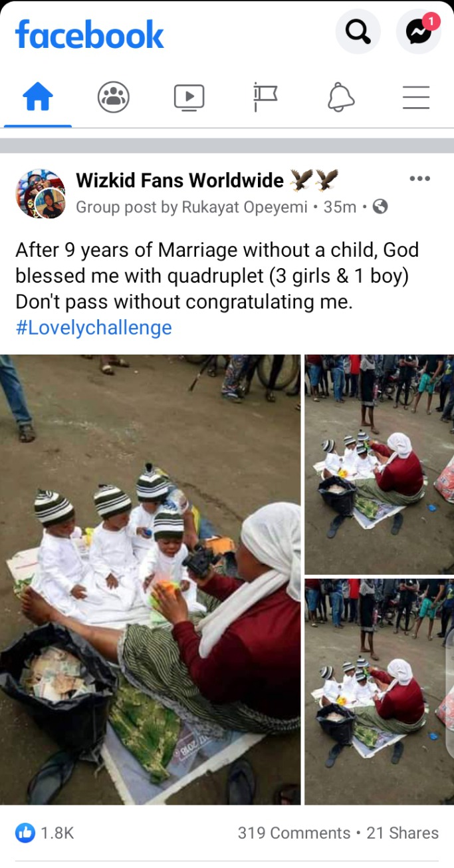Open the top-right post photo
This screenshot has height=868, width=454.
[380, 464]
